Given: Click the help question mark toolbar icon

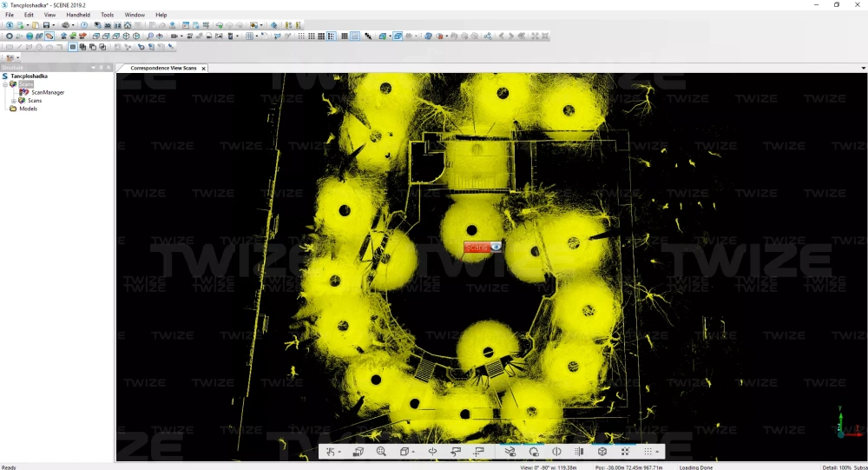Looking at the screenshot, I should tap(84, 25).
